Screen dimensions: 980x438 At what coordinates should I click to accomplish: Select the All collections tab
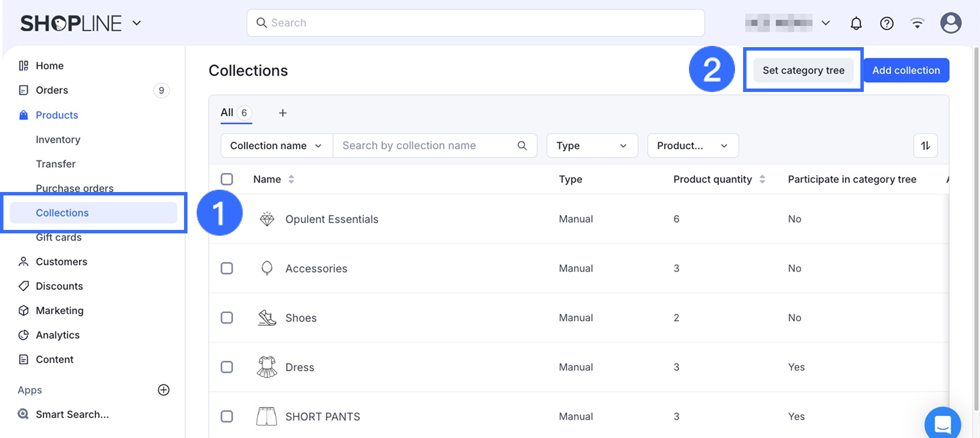click(x=235, y=113)
